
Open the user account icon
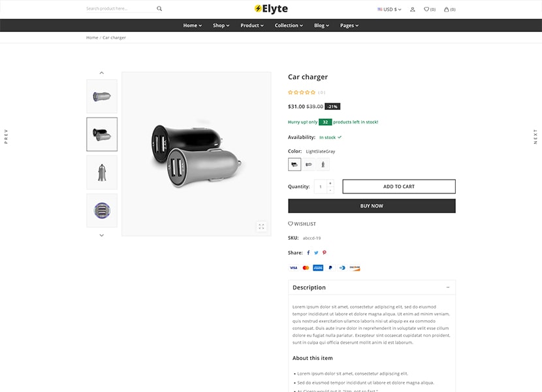[413, 9]
